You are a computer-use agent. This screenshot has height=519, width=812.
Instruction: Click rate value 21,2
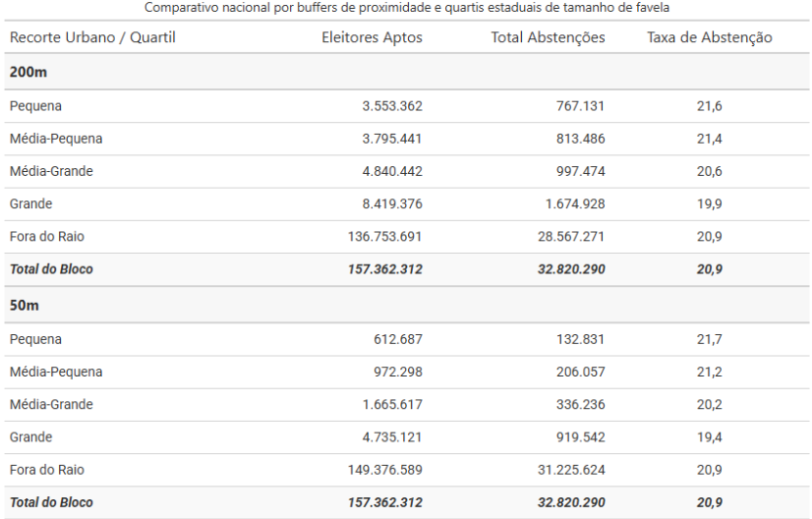pos(710,372)
